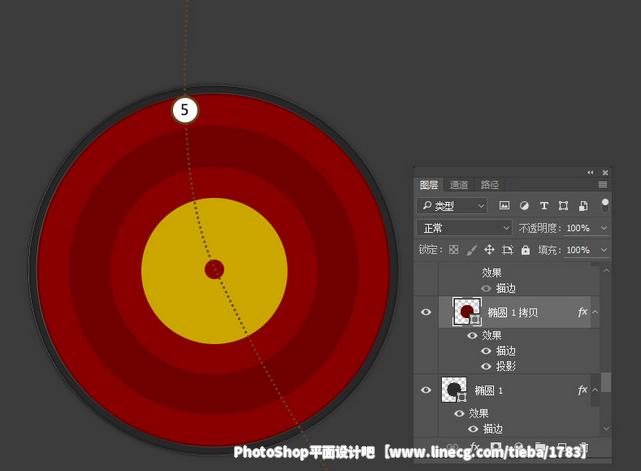Click the 椭圆 1 拷贝 layer name
The image size is (642, 471).
pos(513,313)
